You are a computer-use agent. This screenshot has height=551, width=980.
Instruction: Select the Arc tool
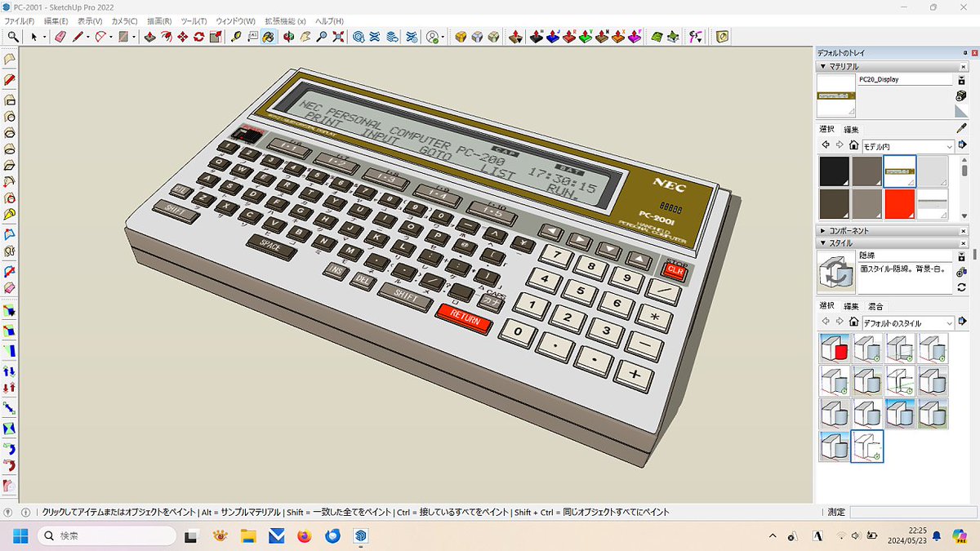point(101,37)
